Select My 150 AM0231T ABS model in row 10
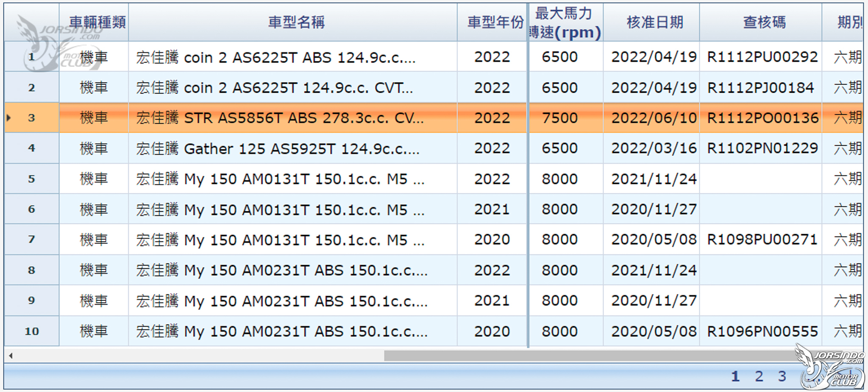Image resolution: width=868 pixels, height=392 pixels. click(x=282, y=331)
